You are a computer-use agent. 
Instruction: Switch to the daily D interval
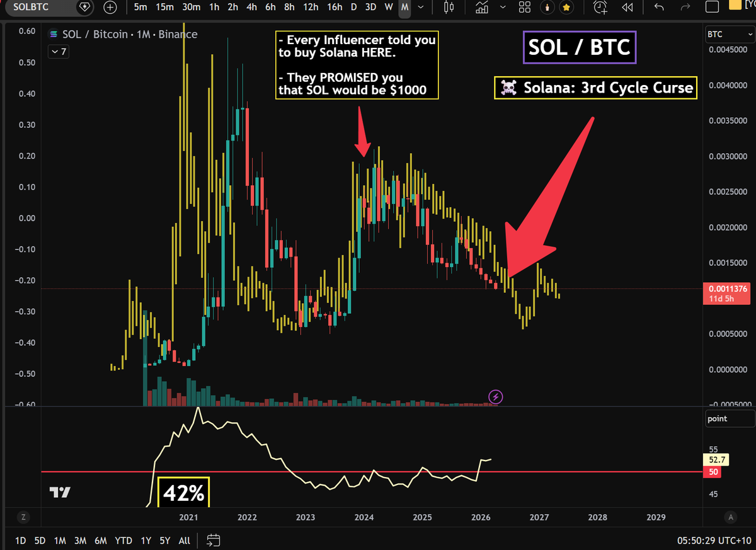point(353,8)
